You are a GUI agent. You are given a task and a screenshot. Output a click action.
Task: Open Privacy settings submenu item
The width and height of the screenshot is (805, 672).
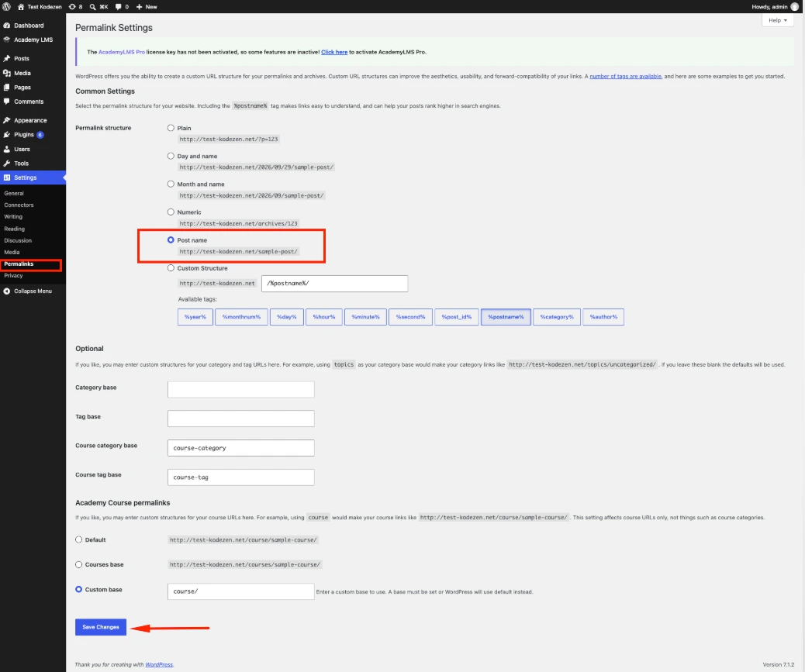[13, 276]
